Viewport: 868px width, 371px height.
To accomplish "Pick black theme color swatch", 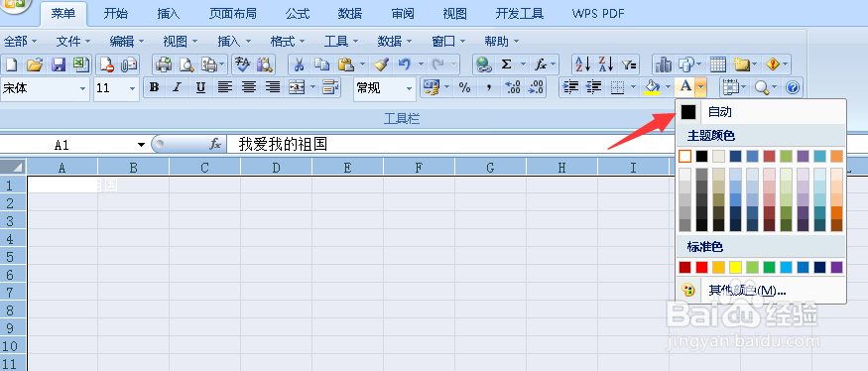I will point(701,156).
